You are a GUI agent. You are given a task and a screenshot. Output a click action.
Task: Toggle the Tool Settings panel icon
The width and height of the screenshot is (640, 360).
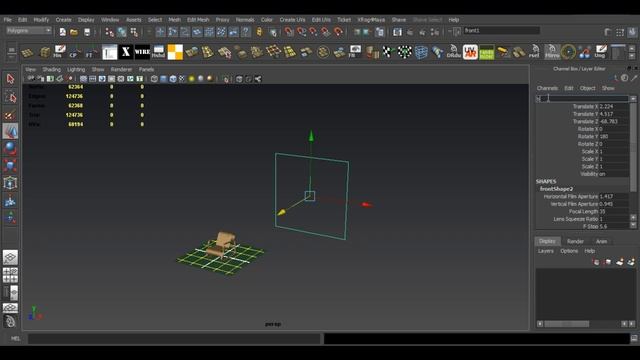pos(620,32)
